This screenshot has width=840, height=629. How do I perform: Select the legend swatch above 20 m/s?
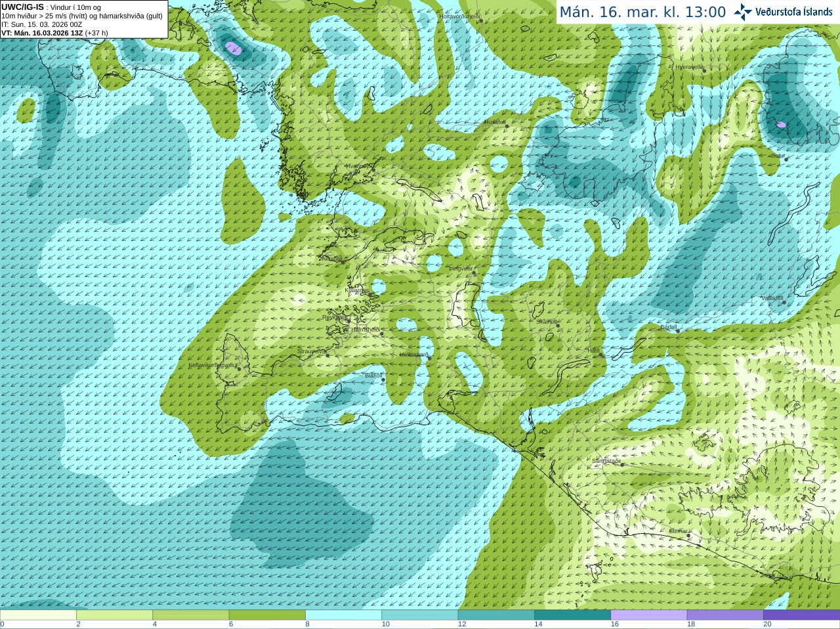tap(801, 615)
